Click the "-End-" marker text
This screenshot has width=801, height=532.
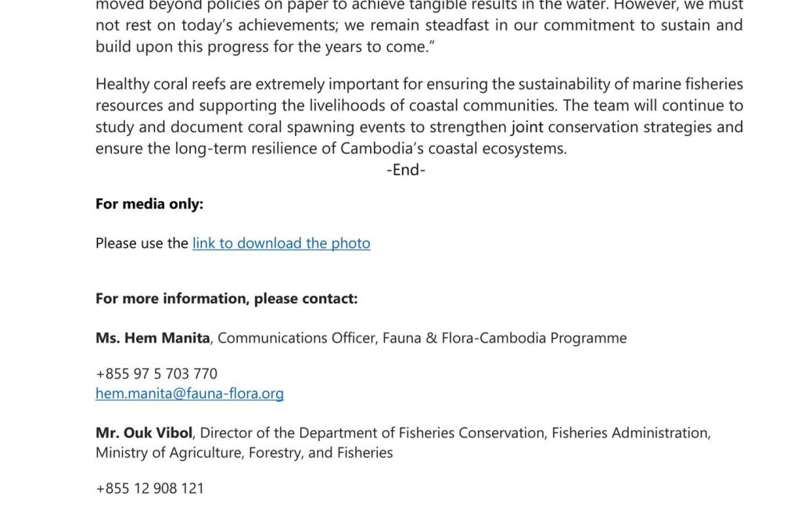pos(406,170)
